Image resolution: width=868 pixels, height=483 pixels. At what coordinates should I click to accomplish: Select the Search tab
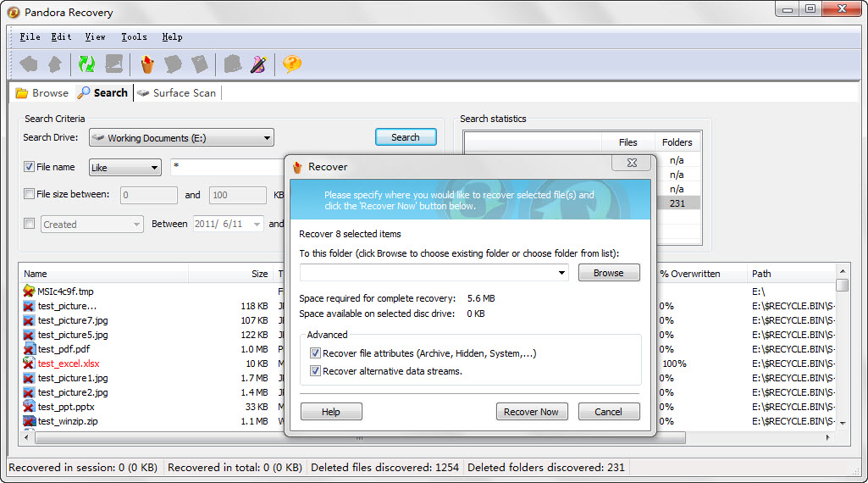click(103, 93)
